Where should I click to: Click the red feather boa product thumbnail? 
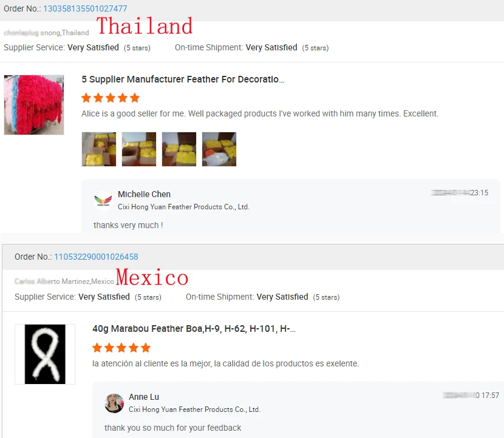click(x=34, y=105)
